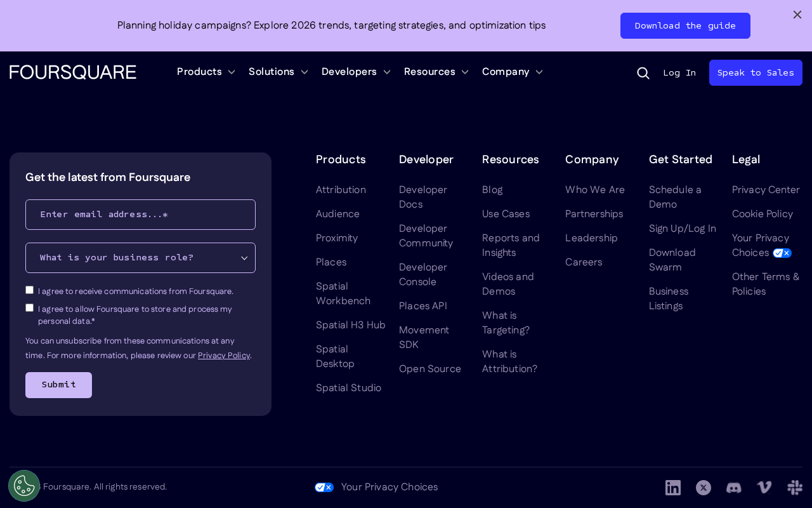This screenshot has height=508, width=812.
Task: Visit Foursquare LinkedIn page icon
Action: point(673,488)
